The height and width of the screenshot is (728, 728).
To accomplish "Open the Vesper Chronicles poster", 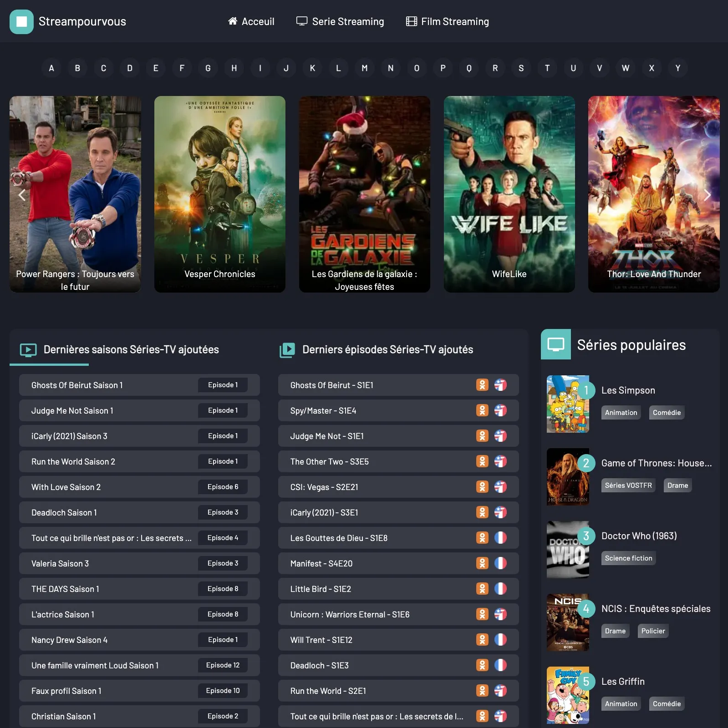I will tap(220, 194).
